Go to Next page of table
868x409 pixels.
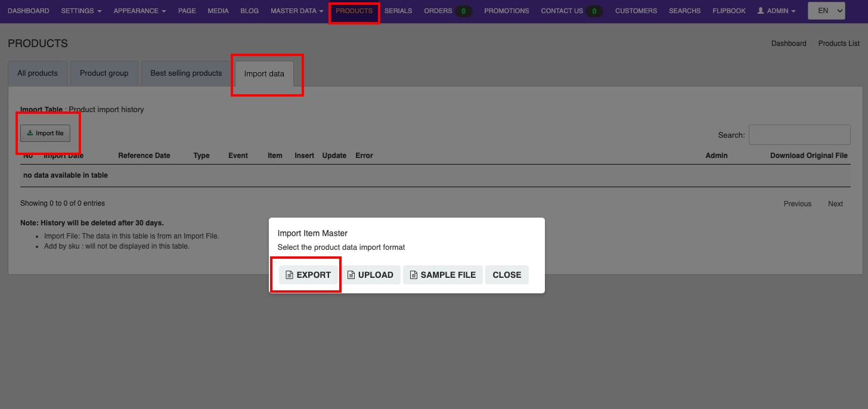[835, 204]
